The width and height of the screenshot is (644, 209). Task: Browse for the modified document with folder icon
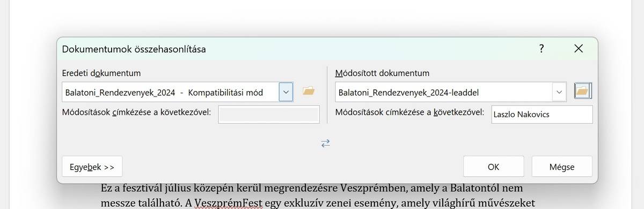(582, 92)
